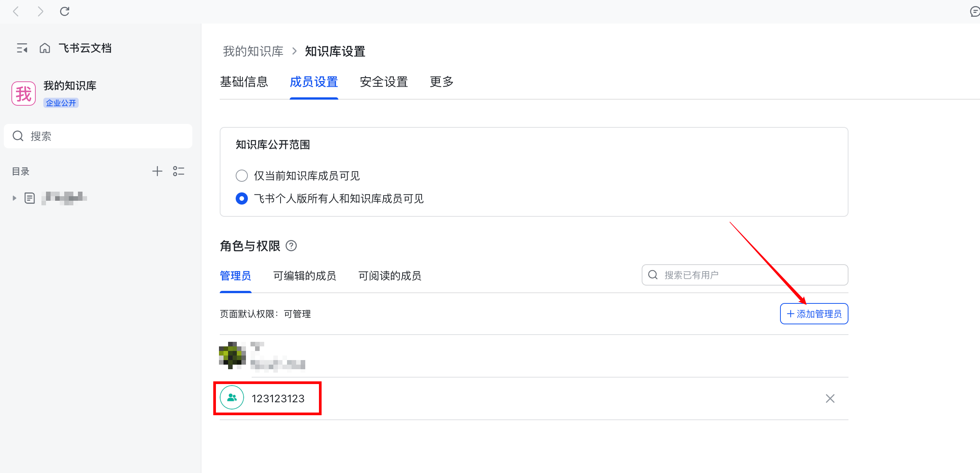Open the 更多 tab

tap(441, 82)
